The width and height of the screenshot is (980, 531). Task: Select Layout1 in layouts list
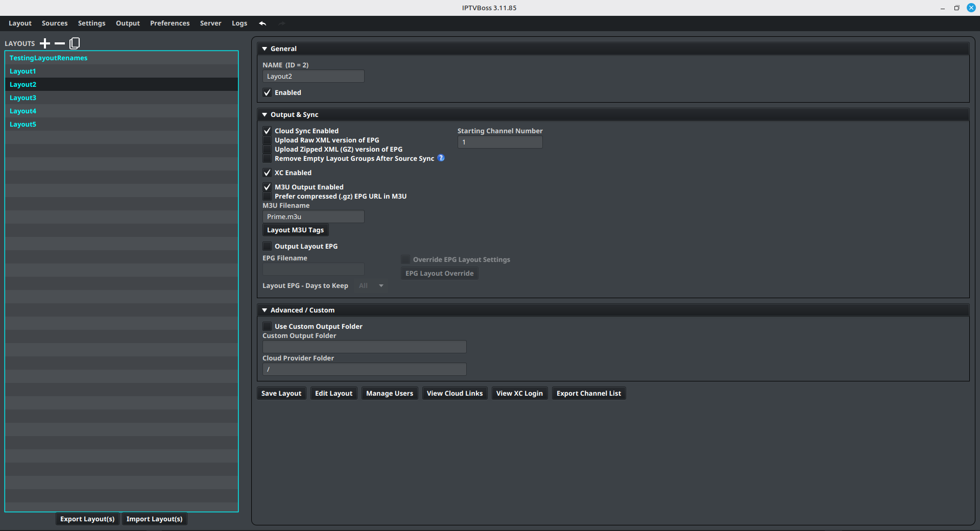coord(122,71)
